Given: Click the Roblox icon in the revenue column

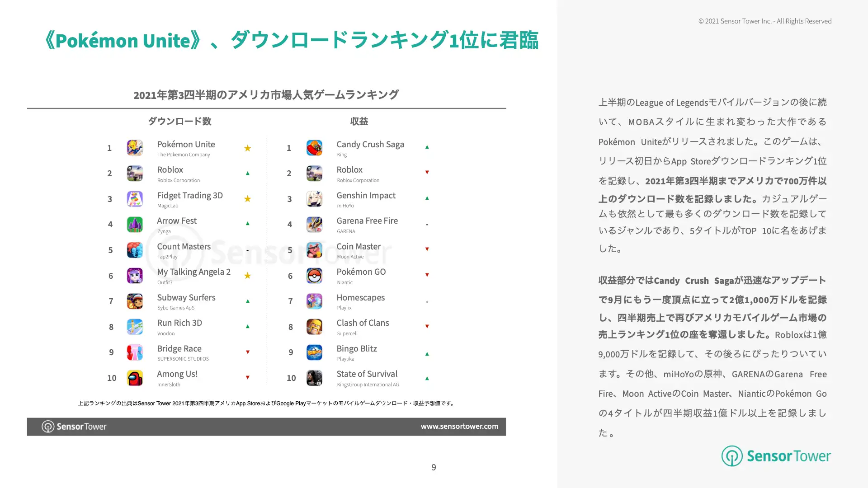Looking at the screenshot, I should tap(314, 173).
